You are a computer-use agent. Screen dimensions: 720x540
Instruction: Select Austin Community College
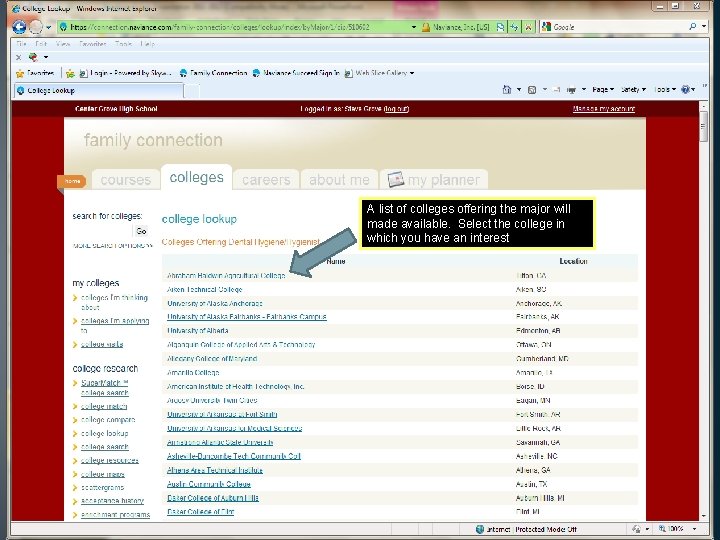point(208,484)
